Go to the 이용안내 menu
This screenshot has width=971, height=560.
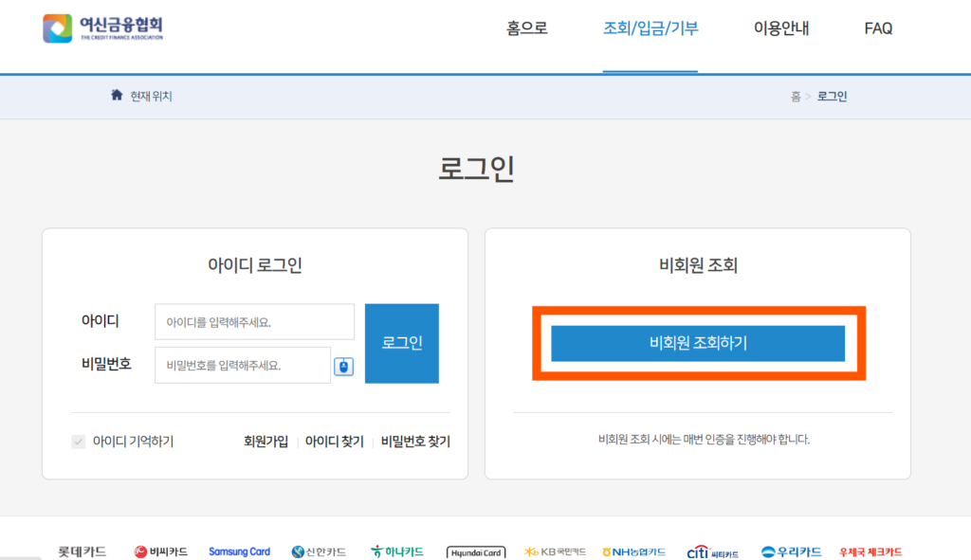coord(781,28)
